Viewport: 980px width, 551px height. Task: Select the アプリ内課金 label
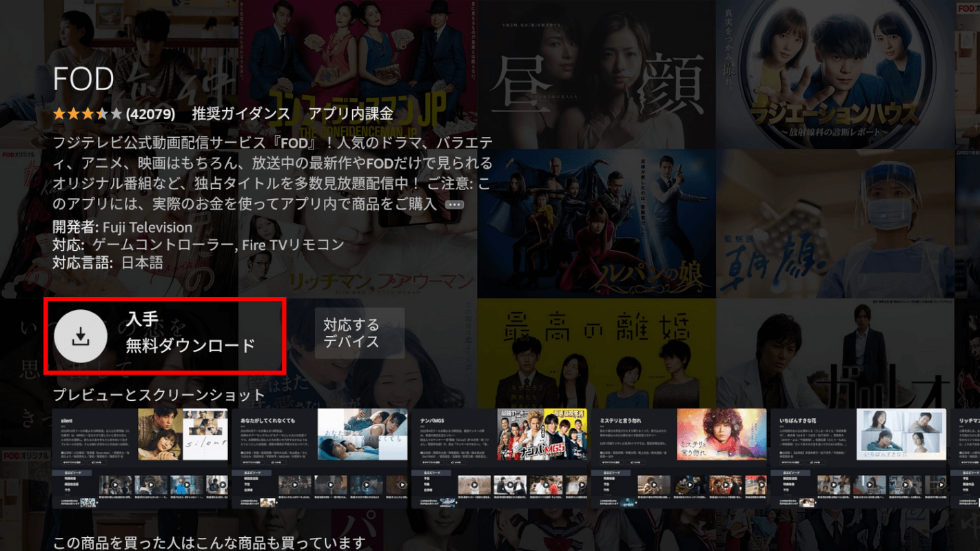pos(351,114)
